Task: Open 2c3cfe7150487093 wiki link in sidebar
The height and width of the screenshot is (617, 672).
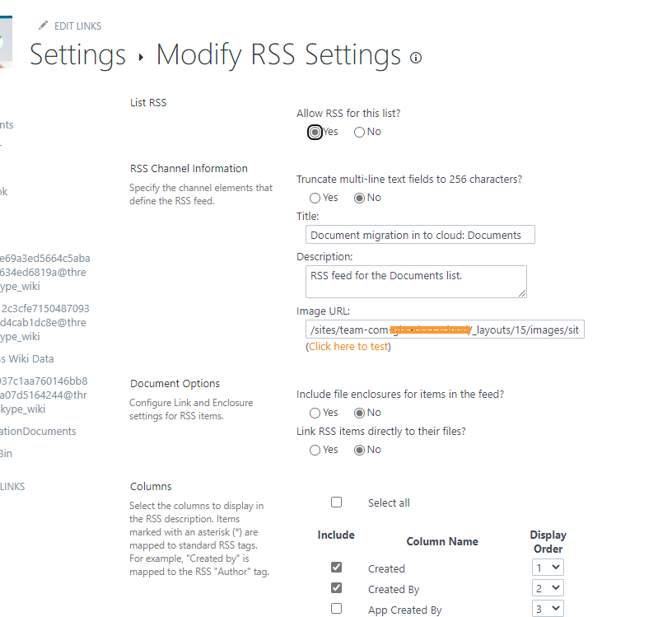Action: (x=44, y=322)
